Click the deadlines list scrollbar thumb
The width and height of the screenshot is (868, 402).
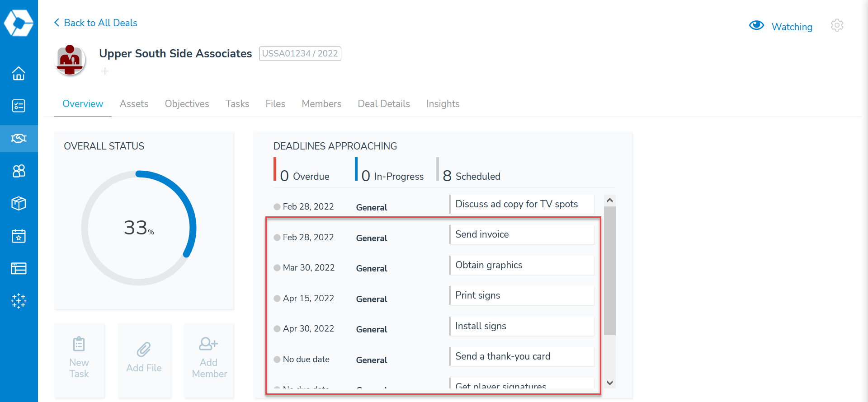coord(610,271)
